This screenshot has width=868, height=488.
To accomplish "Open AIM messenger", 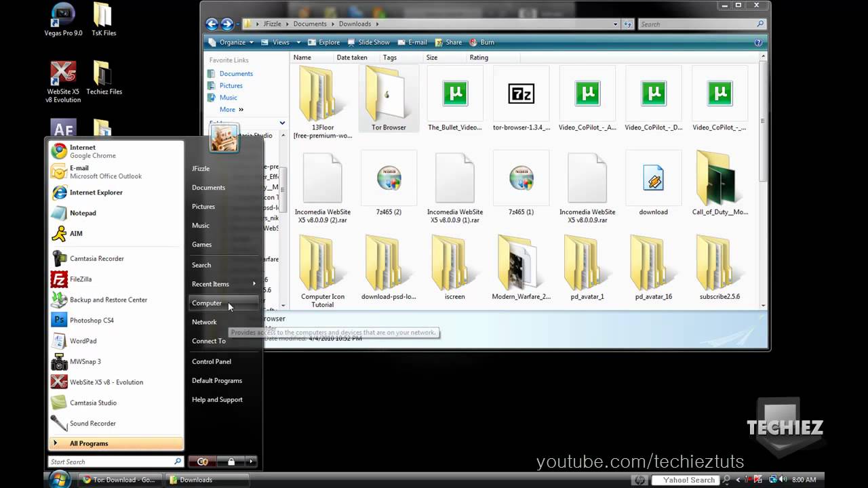I will point(115,233).
